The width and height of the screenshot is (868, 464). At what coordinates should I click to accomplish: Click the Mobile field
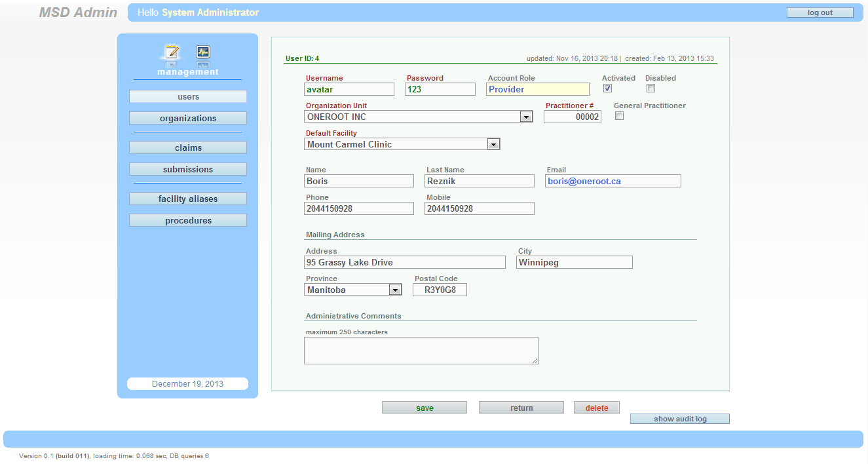pos(480,208)
